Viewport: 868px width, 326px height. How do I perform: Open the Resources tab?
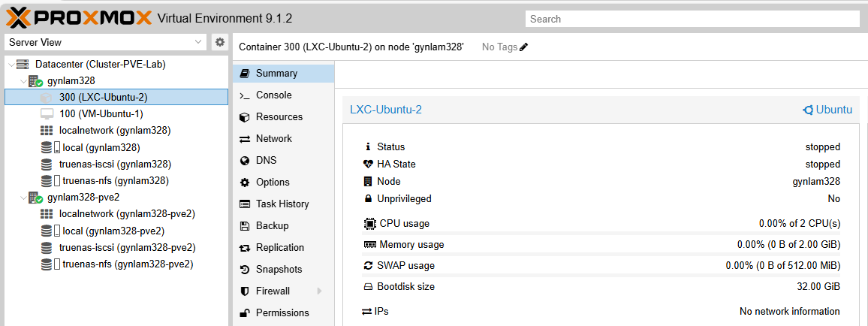click(283, 116)
